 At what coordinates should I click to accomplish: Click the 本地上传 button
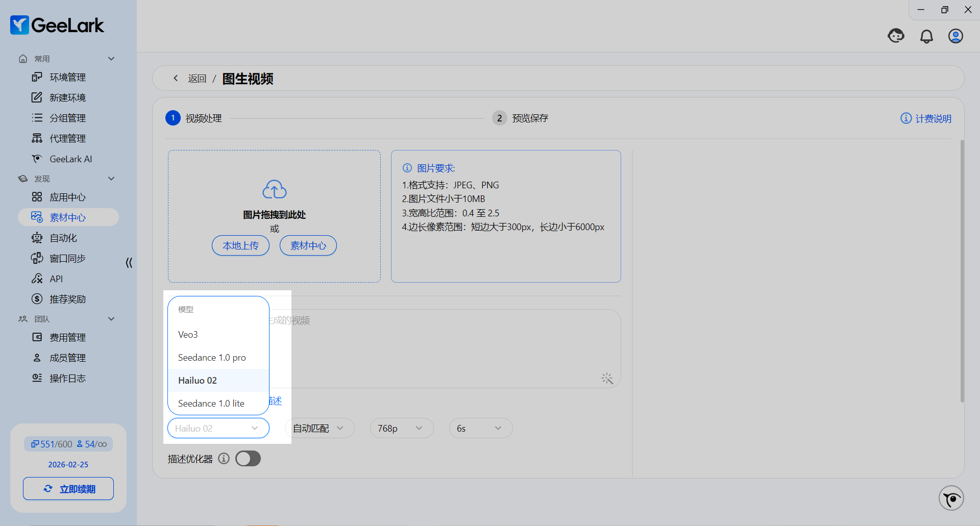point(240,245)
